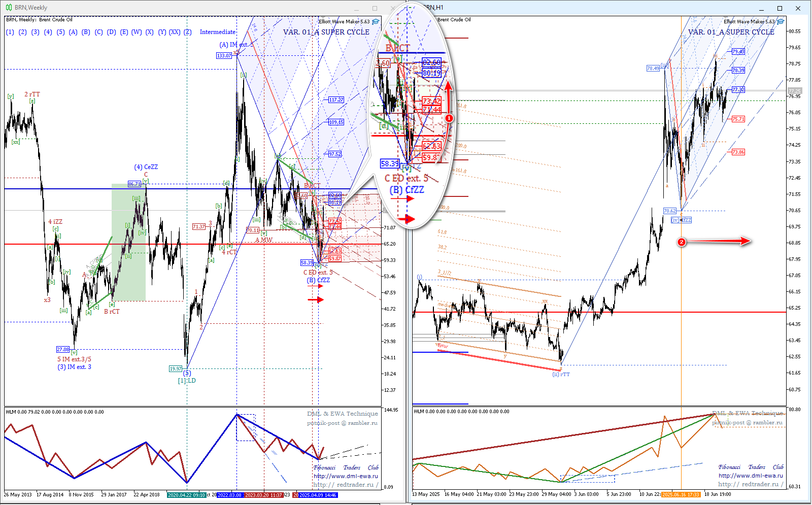Select the 27.08 price label
Viewport: 812px width, 505px height.
tap(63, 350)
